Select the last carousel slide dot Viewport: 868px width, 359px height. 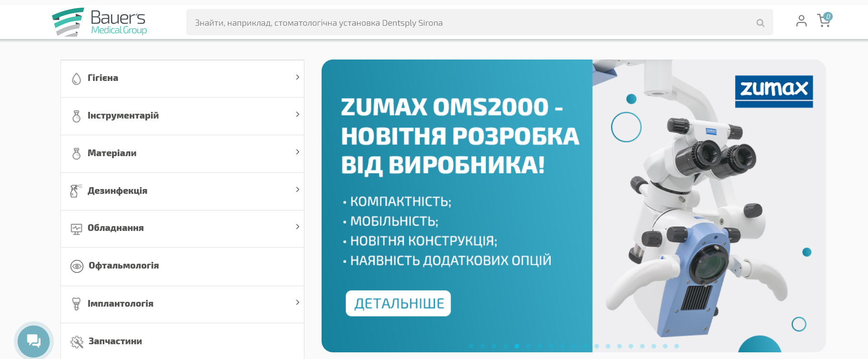pyautogui.click(x=676, y=346)
